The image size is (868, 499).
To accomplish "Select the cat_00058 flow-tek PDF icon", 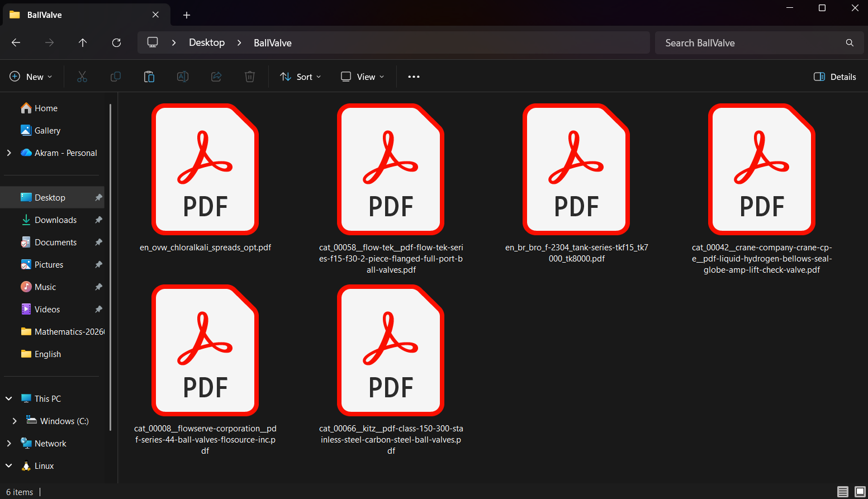I will 391,169.
